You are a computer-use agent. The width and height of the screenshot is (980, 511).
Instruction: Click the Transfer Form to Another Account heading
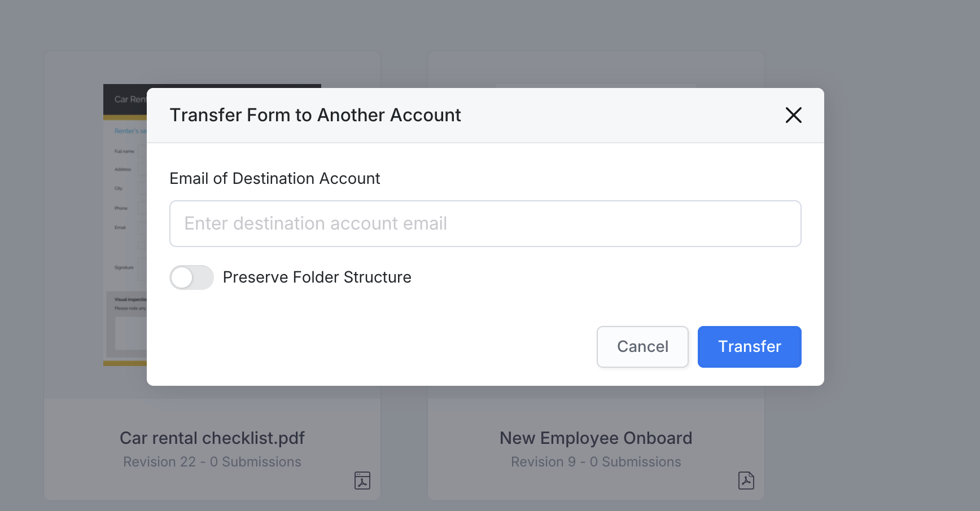tap(315, 115)
